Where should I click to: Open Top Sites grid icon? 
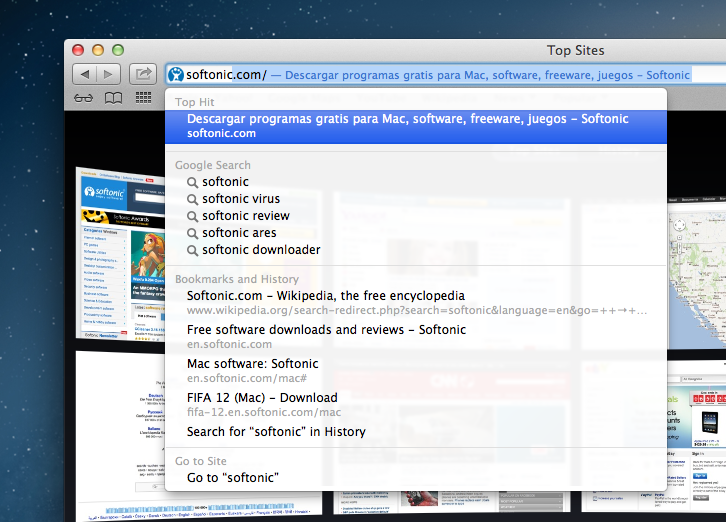143,98
